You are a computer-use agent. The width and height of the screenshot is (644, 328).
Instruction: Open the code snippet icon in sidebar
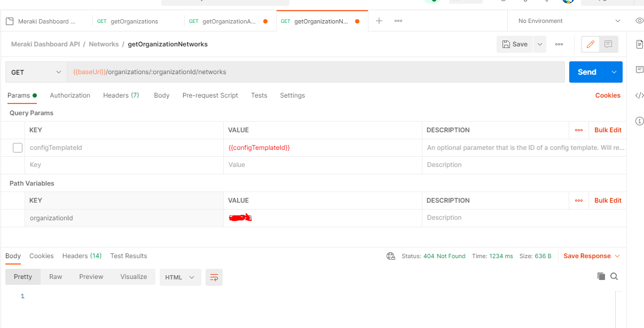(x=639, y=95)
